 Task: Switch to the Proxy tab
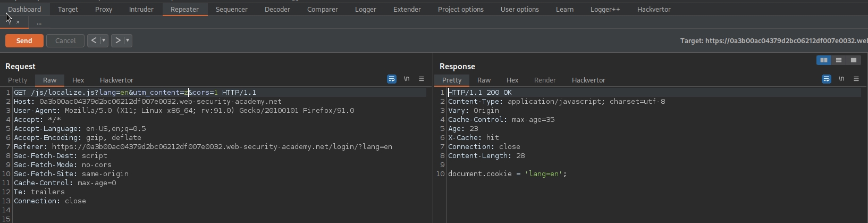tap(104, 9)
